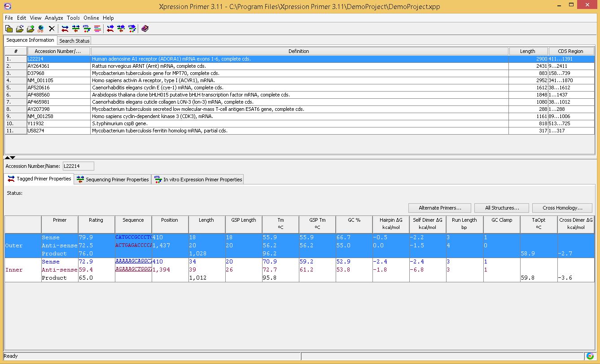Image resolution: width=600 pixels, height=364 pixels.
Task: Select the NM_001258 cyclin-dependent kinase 3 row
Action: [x=300, y=116]
